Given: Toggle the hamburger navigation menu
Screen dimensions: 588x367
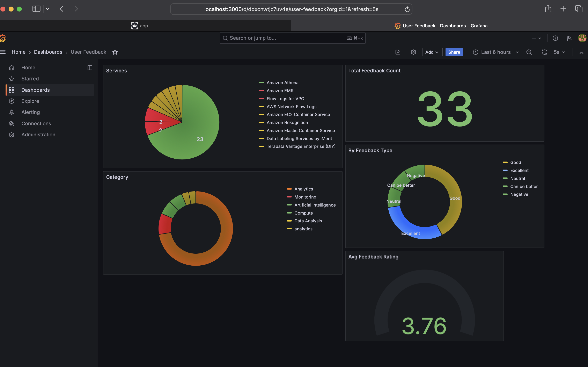Looking at the screenshot, I should click(3, 52).
